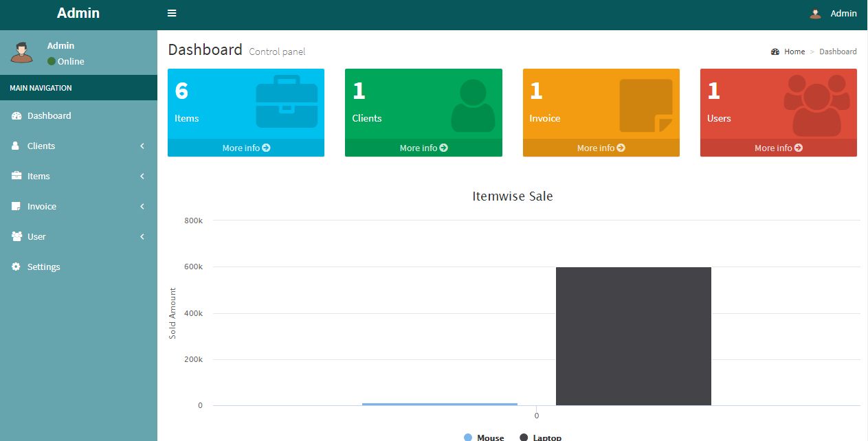Toggle the sidebar with the hamburger icon
Image resolution: width=868 pixels, height=441 pixels.
pos(172,13)
